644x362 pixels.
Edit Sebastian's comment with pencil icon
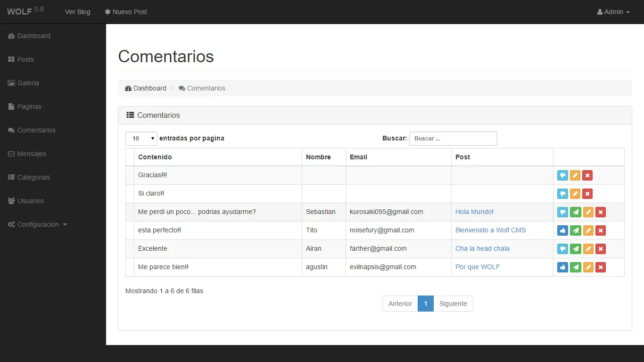(588, 212)
